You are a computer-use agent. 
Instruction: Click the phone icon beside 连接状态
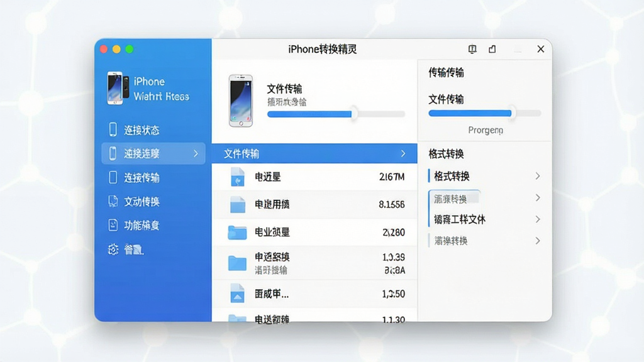(113, 129)
